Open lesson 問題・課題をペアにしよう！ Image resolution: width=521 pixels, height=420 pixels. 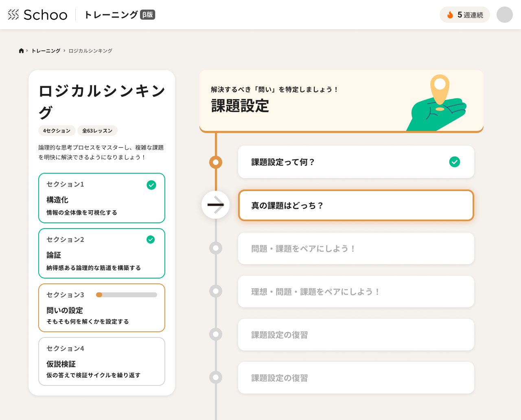coord(356,248)
